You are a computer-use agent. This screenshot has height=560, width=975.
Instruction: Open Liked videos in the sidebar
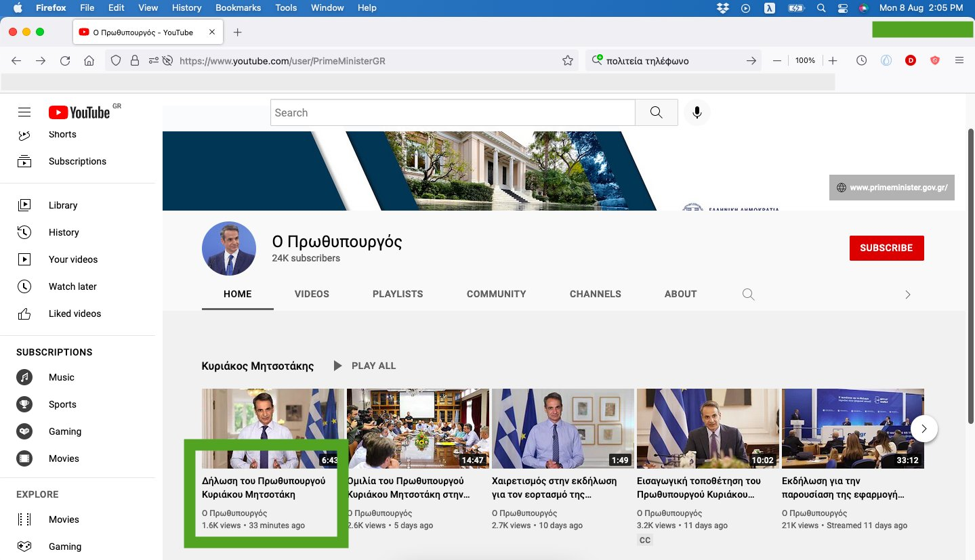pos(75,314)
